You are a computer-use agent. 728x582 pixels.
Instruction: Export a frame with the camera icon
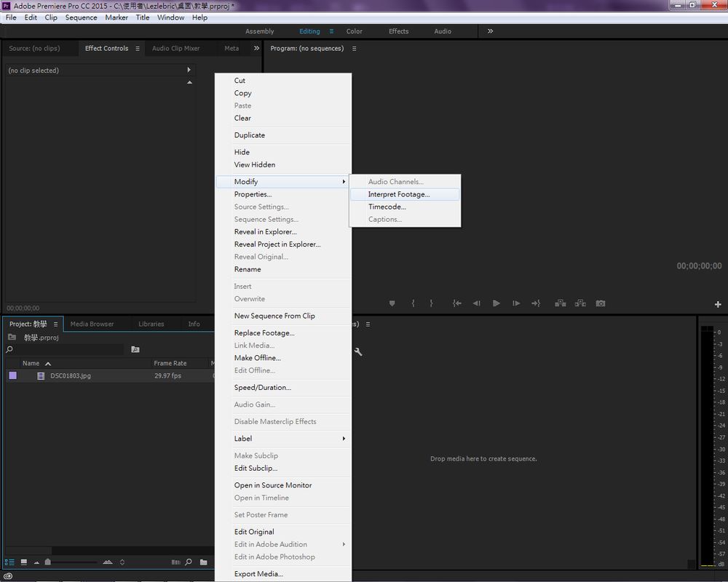coord(601,303)
